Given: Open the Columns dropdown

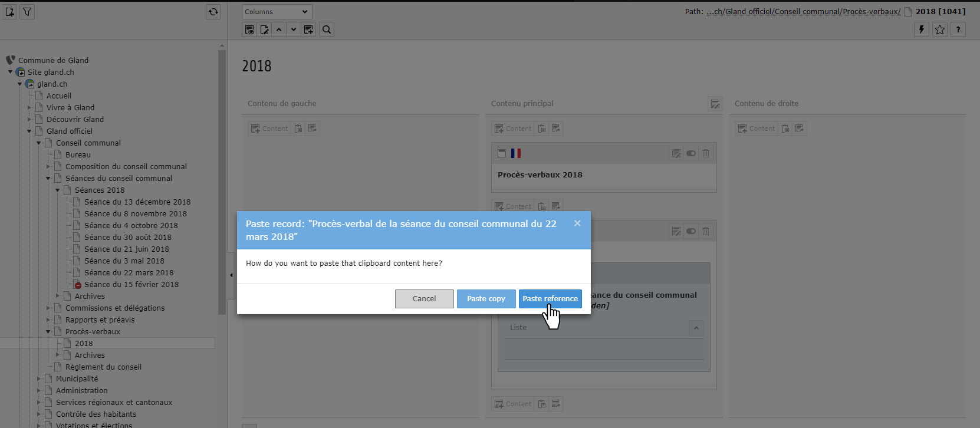Looking at the screenshot, I should pos(277,12).
